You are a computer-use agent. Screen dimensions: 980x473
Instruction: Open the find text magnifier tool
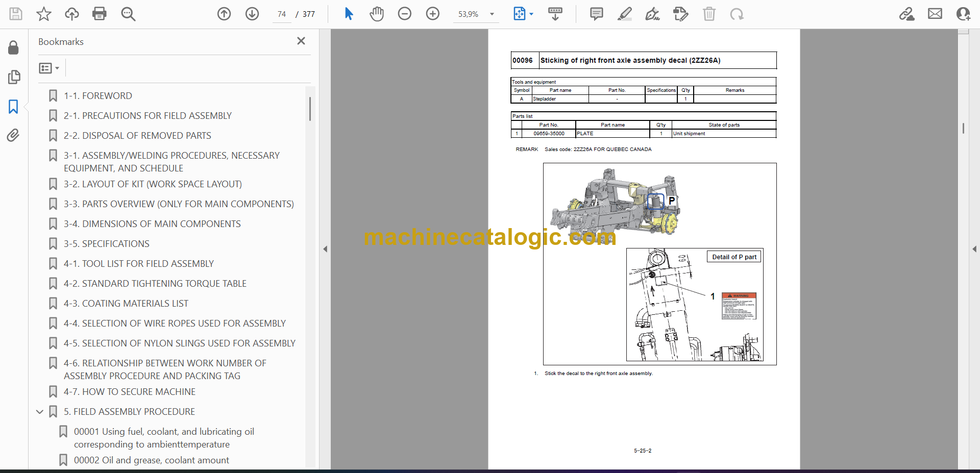point(128,14)
